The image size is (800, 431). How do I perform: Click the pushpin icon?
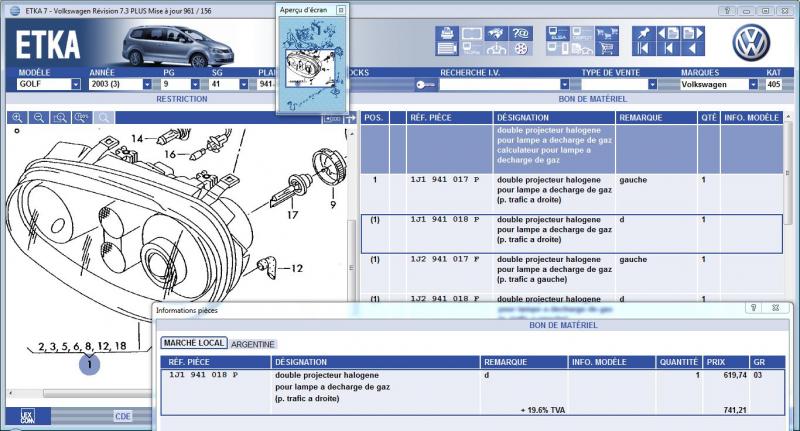(643, 33)
